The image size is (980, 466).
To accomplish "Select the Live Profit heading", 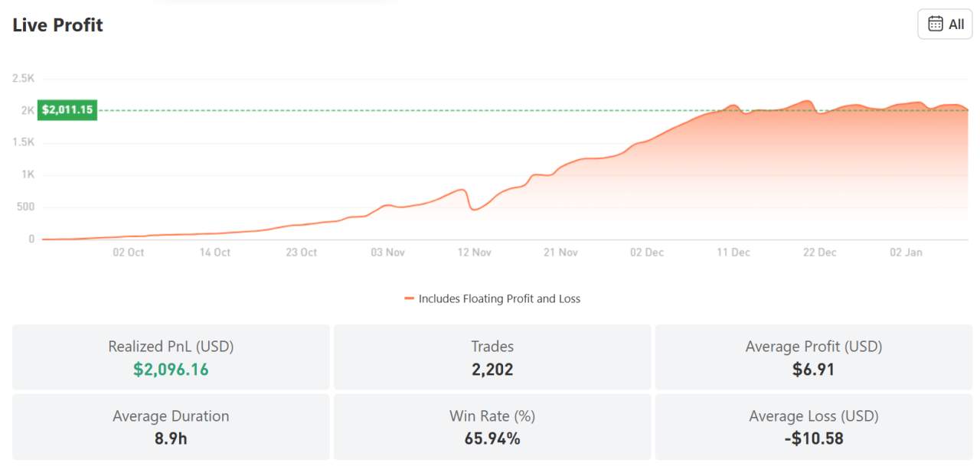I will (x=57, y=24).
